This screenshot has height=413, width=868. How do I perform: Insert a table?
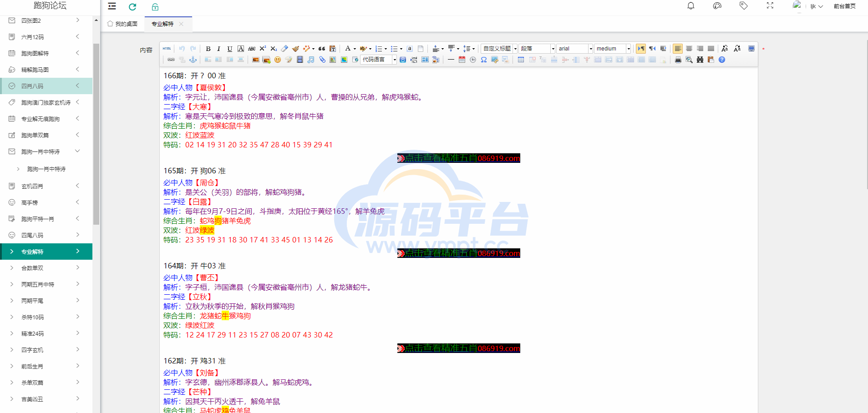coord(521,60)
